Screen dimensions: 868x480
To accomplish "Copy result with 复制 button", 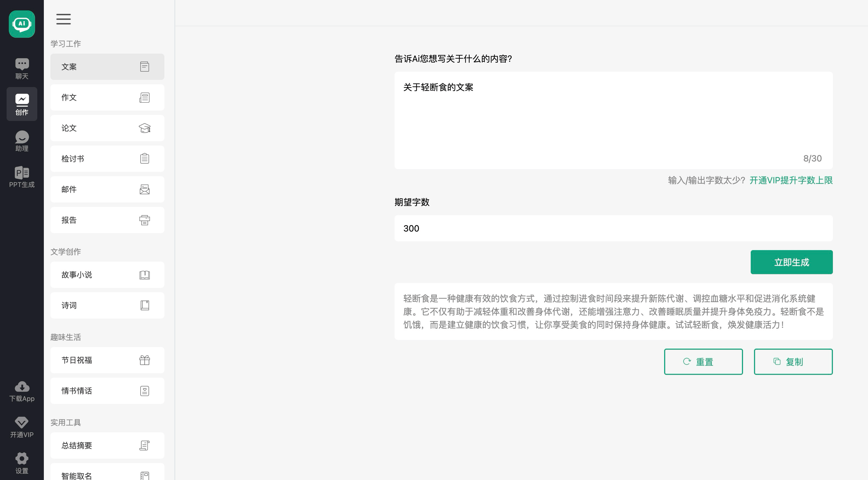I will 793,362.
